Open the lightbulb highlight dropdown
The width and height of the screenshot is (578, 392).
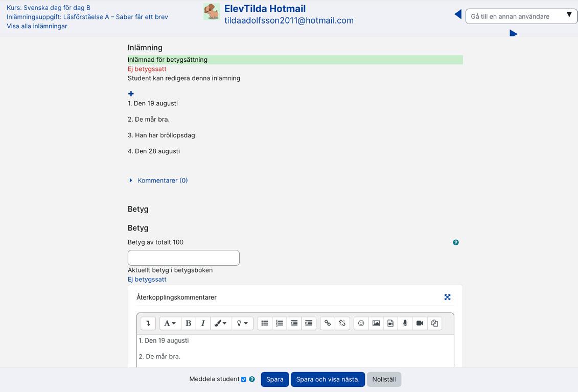(x=242, y=323)
